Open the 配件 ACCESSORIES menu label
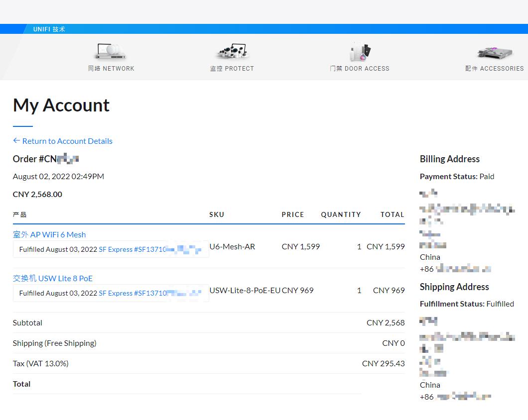The image size is (528, 420). point(495,69)
